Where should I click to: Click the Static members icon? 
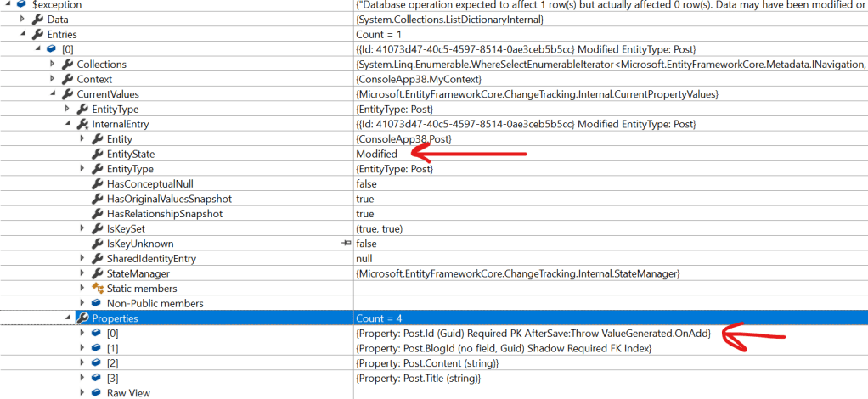point(97,289)
